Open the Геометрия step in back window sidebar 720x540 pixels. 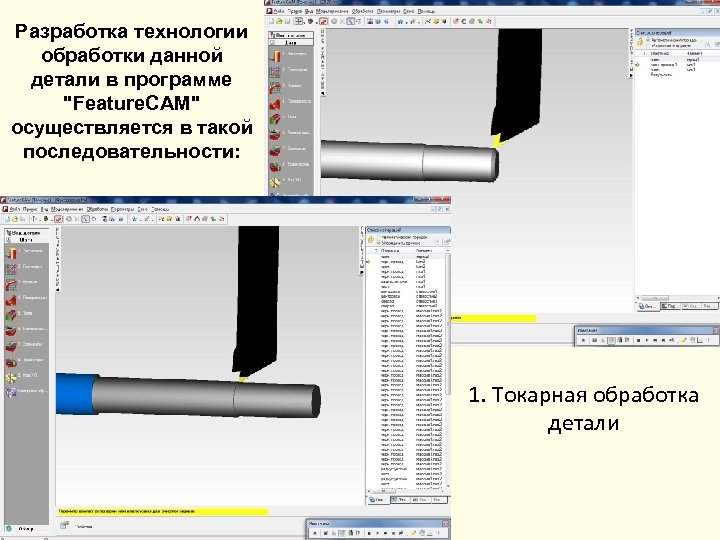(x=290, y=70)
